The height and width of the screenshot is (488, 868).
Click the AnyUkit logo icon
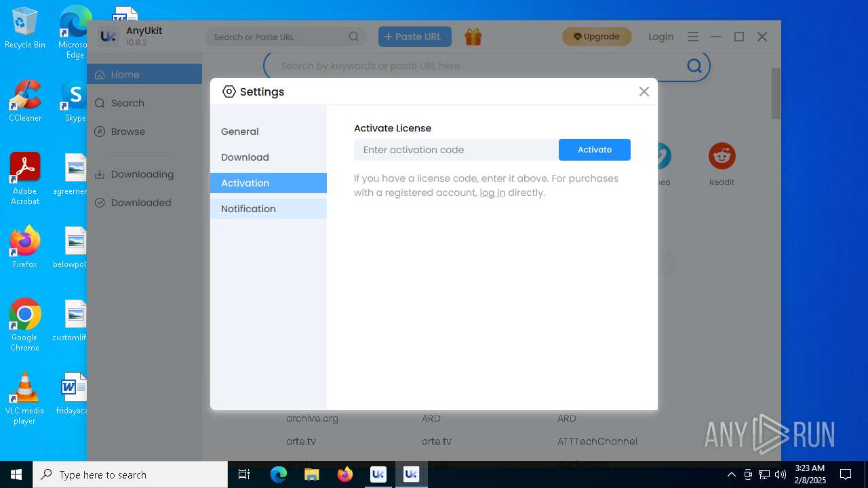point(108,37)
